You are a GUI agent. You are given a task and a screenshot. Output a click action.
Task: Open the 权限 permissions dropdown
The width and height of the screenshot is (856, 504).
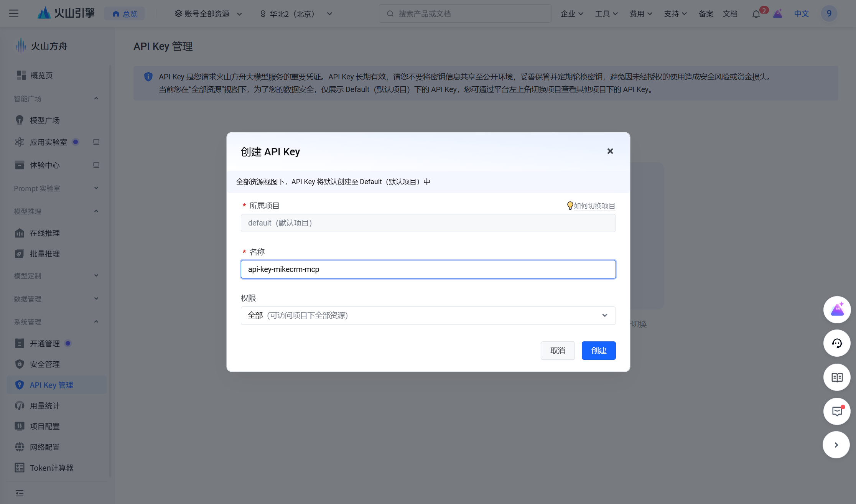click(428, 316)
